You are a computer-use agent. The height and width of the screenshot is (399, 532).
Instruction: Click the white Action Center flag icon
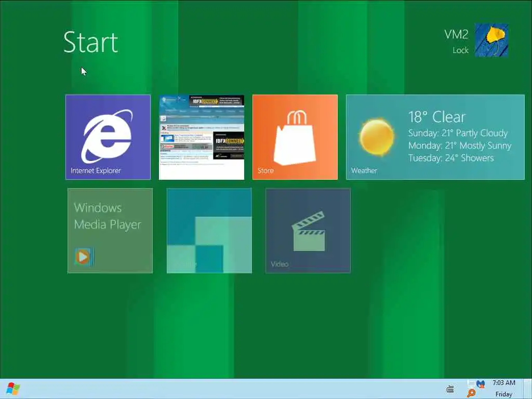tap(471, 383)
